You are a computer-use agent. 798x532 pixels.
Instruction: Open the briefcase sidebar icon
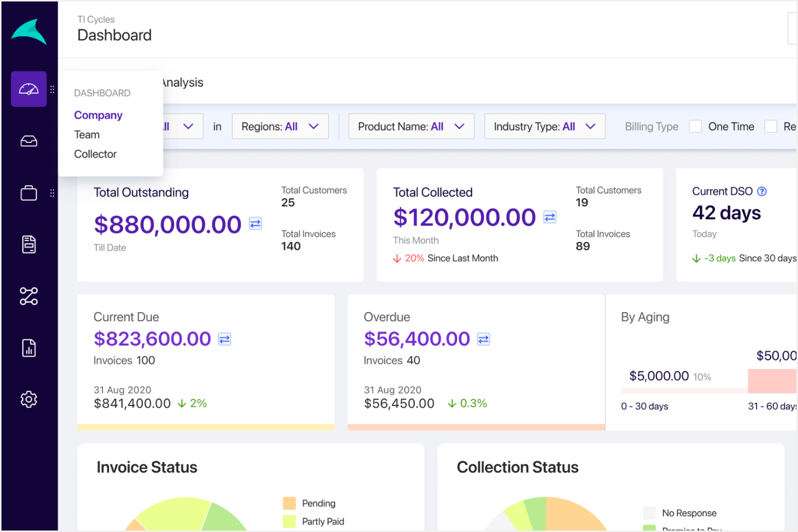point(29,193)
